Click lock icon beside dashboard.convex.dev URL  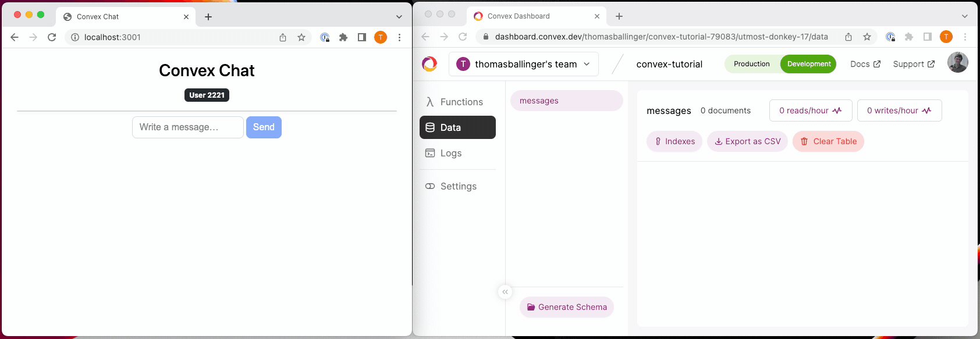click(x=485, y=37)
